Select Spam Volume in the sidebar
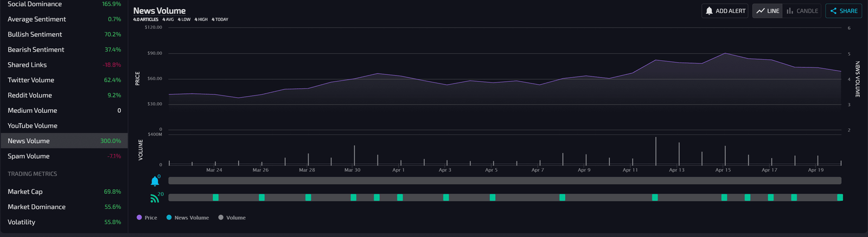The height and width of the screenshot is (237, 868). pos(28,156)
